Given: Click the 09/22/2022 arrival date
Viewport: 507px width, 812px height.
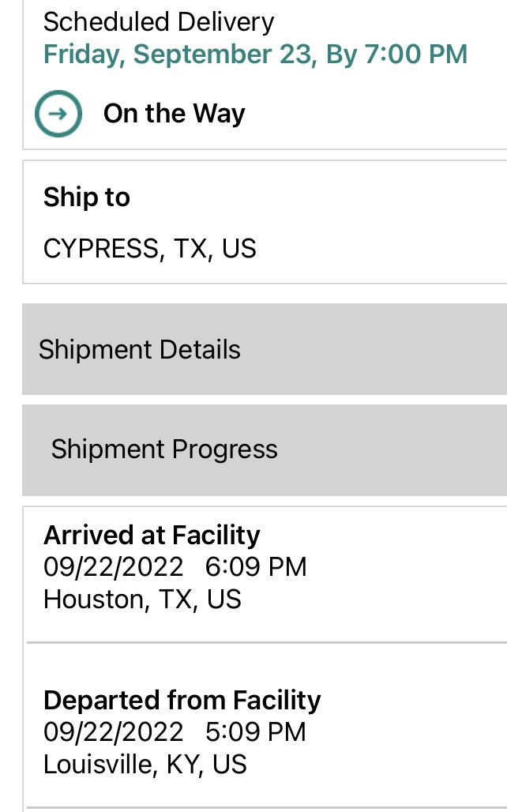Looking at the screenshot, I should click(113, 567).
